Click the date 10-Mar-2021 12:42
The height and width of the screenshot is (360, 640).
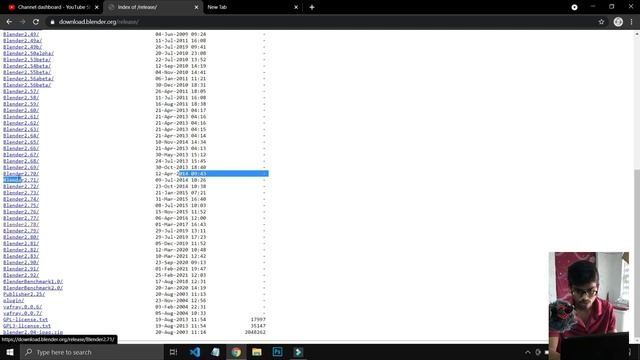[180, 256]
